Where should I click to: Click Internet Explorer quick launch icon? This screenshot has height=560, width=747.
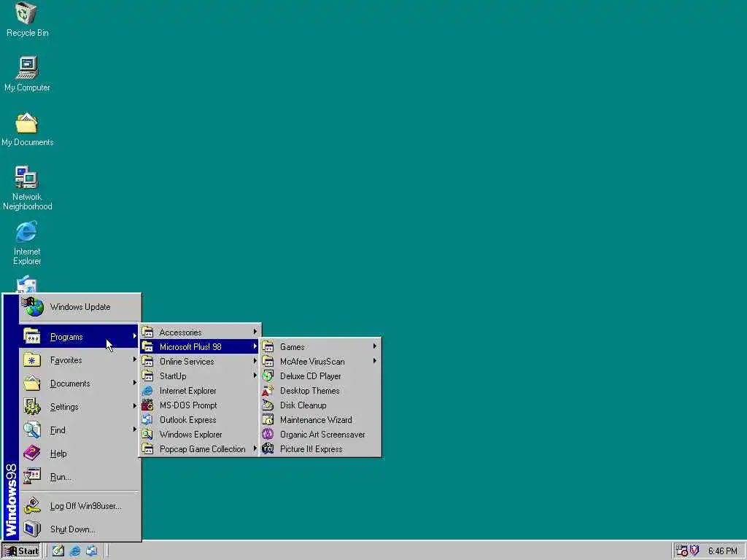(75, 551)
